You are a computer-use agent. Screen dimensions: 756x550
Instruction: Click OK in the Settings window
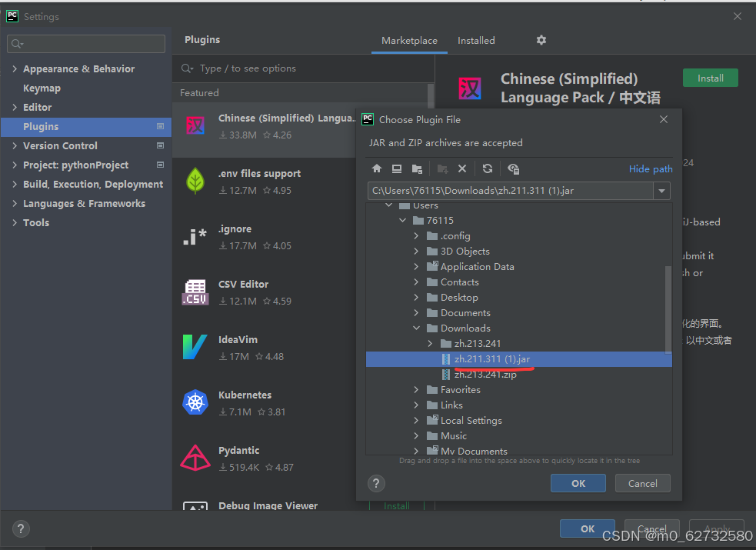588,528
